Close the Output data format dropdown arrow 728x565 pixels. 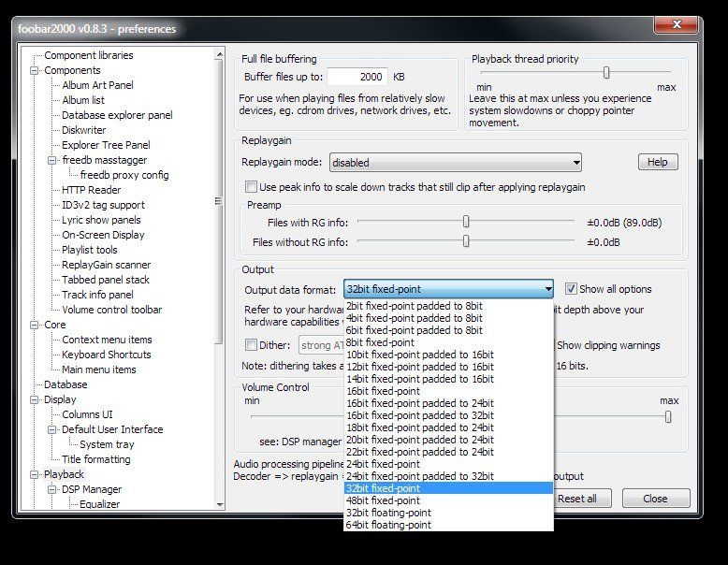548,289
